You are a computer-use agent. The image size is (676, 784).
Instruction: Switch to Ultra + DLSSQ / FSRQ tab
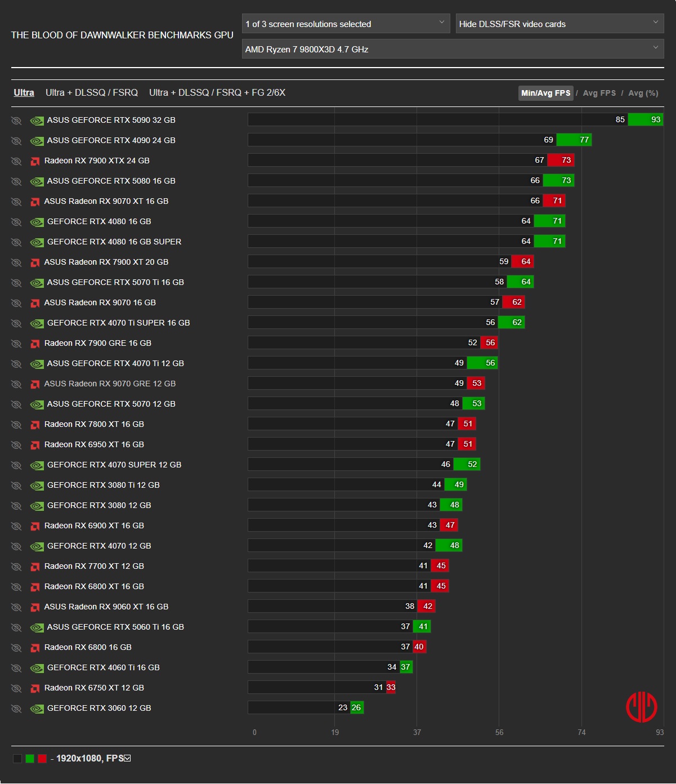tap(92, 92)
